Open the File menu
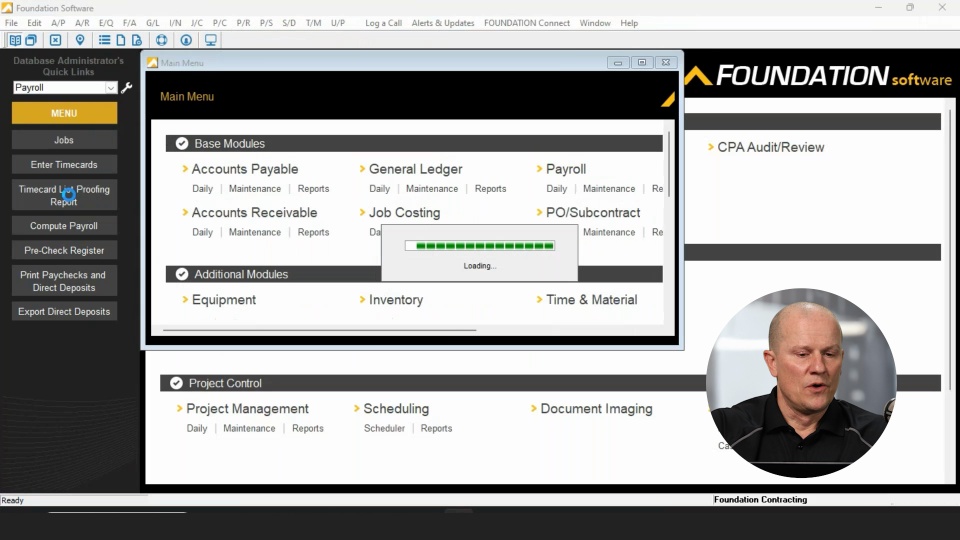The height and width of the screenshot is (540, 960). point(11,23)
